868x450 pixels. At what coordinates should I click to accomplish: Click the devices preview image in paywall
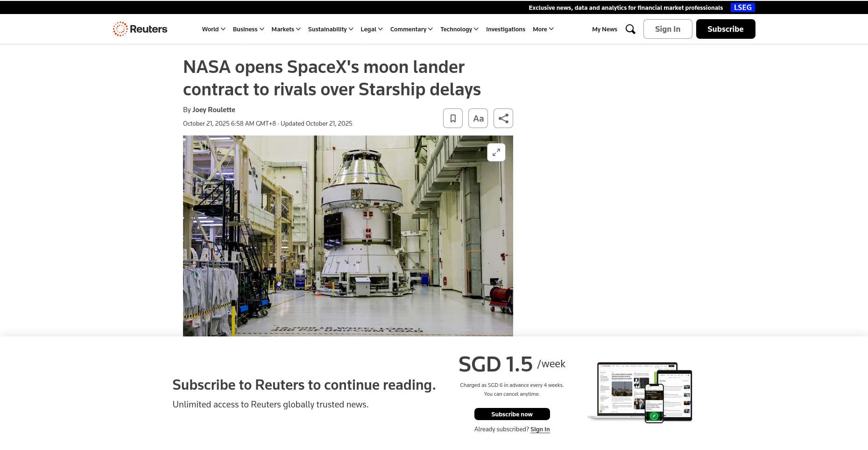click(x=640, y=392)
